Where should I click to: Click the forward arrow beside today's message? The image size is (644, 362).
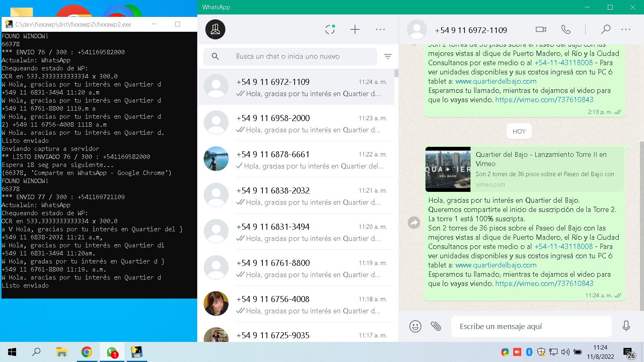414,222
